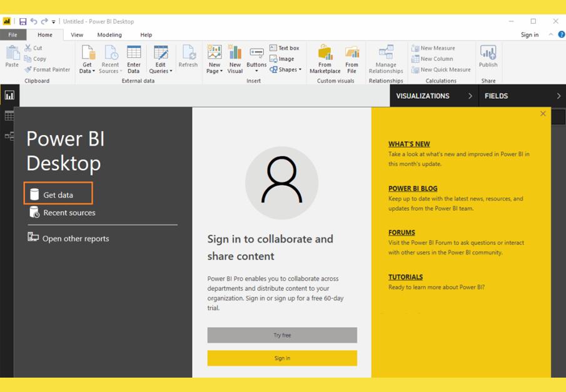
Task: Click New Column in Calculations group
Action: coord(432,59)
